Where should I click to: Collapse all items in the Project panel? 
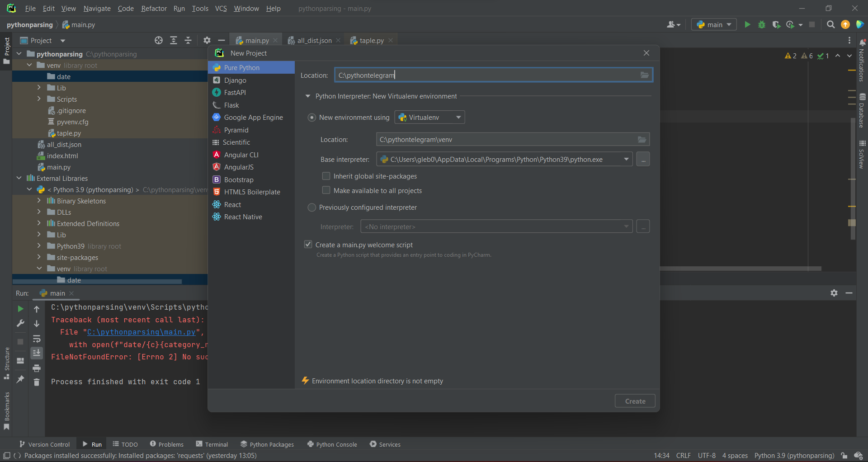[x=188, y=40]
